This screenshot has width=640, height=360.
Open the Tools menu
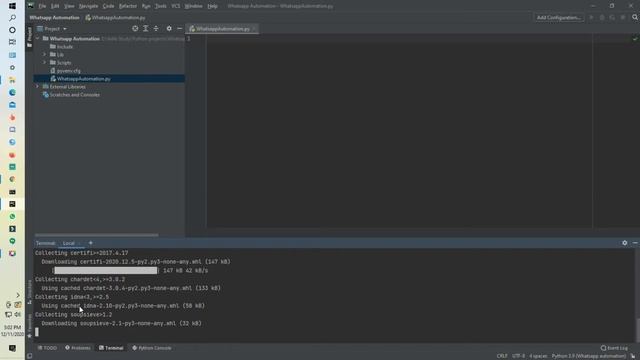(x=161, y=6)
